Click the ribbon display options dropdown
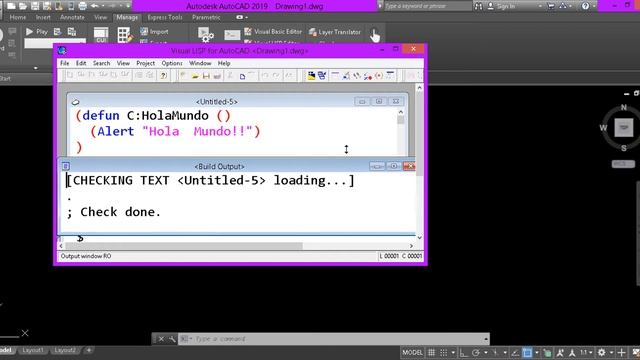This screenshot has height=360, width=640. tap(242, 17)
